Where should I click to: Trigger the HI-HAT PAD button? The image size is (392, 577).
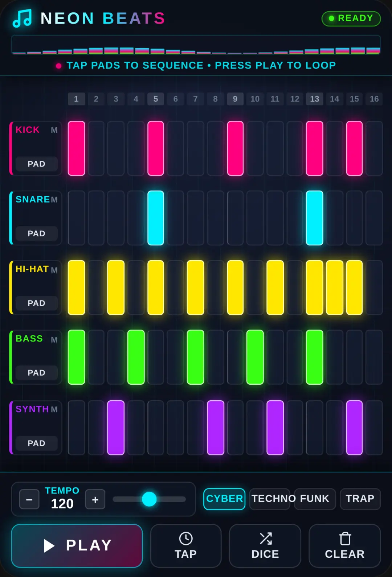pos(37,303)
